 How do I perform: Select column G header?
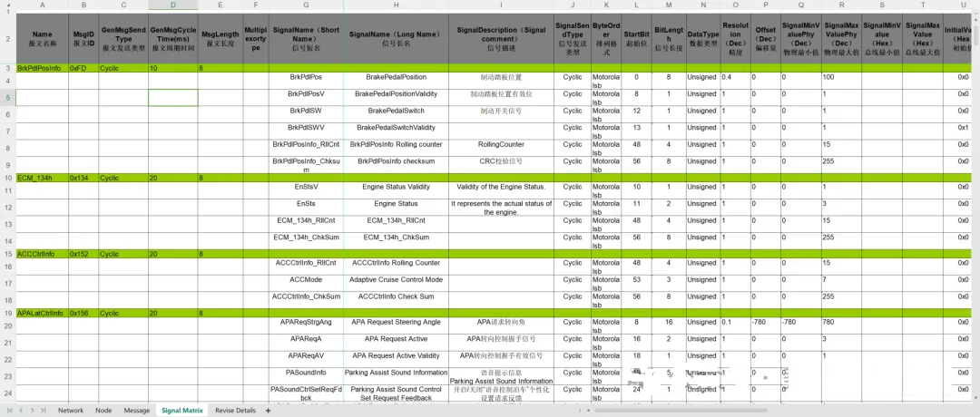coord(307,5)
